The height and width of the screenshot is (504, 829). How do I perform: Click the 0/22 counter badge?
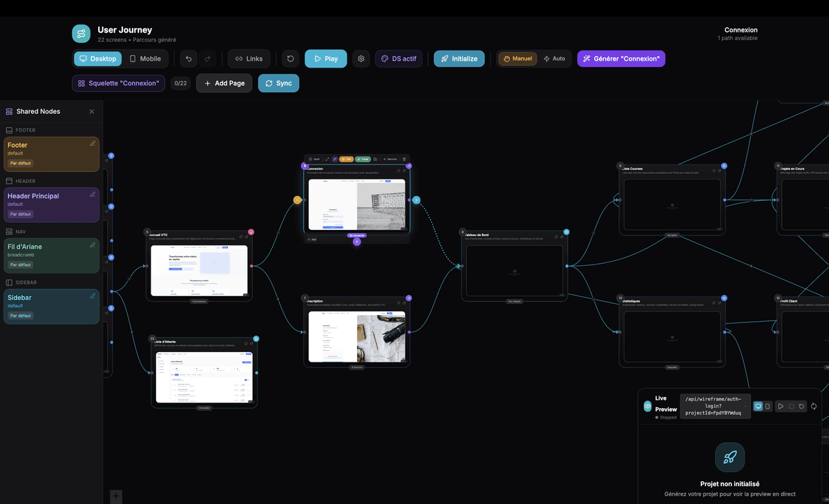[180, 84]
